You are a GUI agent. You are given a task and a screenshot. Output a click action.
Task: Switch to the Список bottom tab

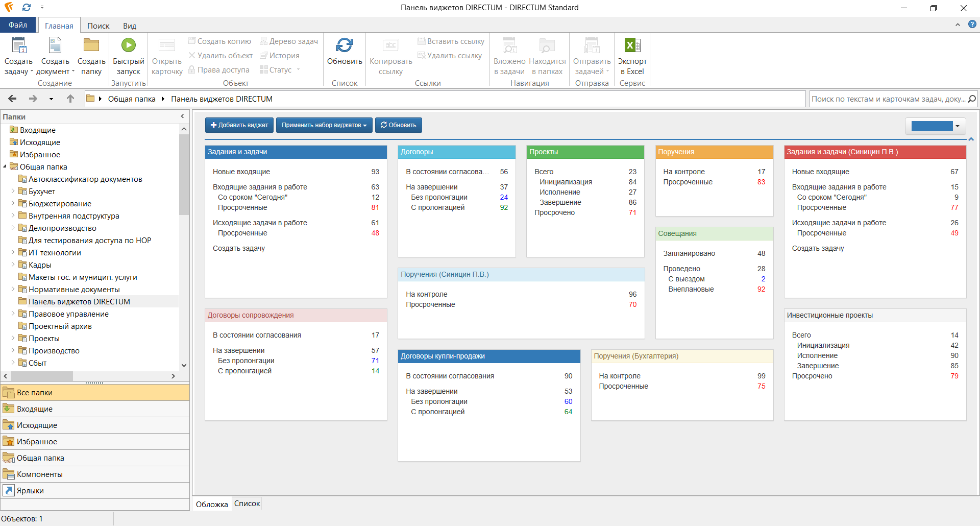click(247, 504)
